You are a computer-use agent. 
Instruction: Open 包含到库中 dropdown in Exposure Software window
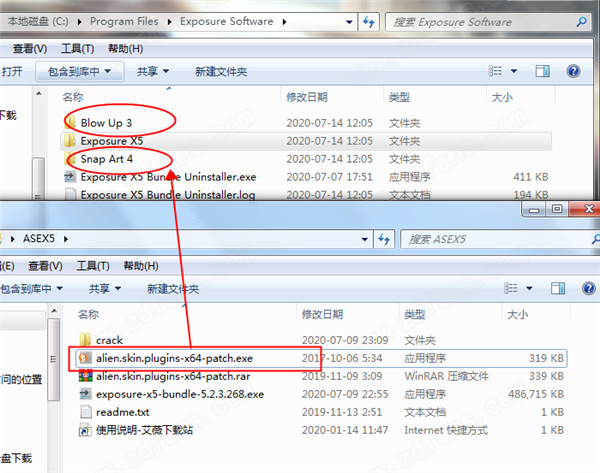click(x=80, y=71)
